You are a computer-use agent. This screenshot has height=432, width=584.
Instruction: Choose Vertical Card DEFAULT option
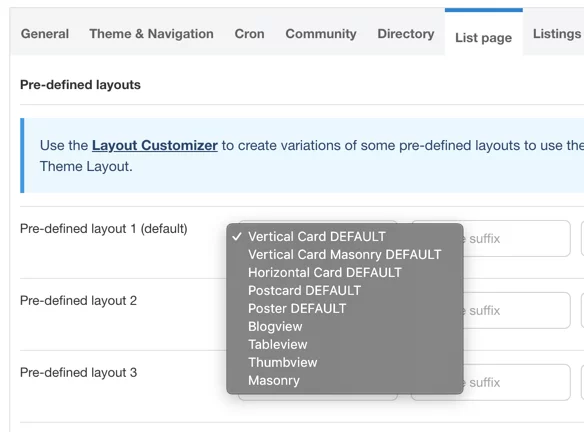click(x=317, y=236)
